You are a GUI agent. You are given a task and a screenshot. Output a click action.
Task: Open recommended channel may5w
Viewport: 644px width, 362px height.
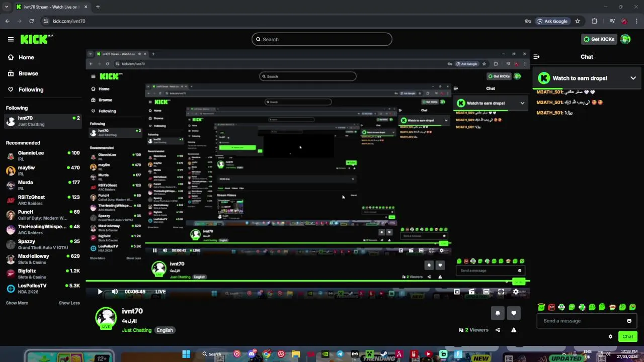[x=43, y=170]
